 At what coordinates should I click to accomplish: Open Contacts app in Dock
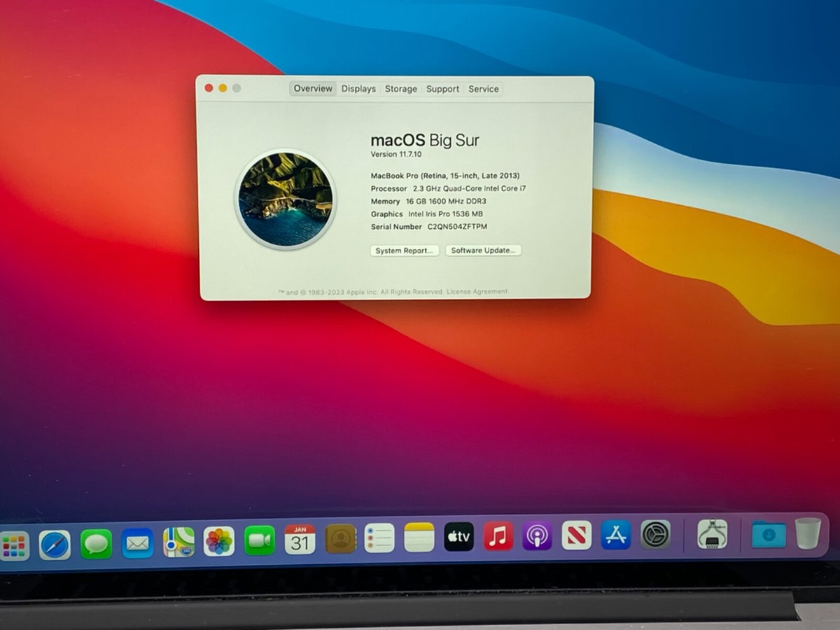340,539
